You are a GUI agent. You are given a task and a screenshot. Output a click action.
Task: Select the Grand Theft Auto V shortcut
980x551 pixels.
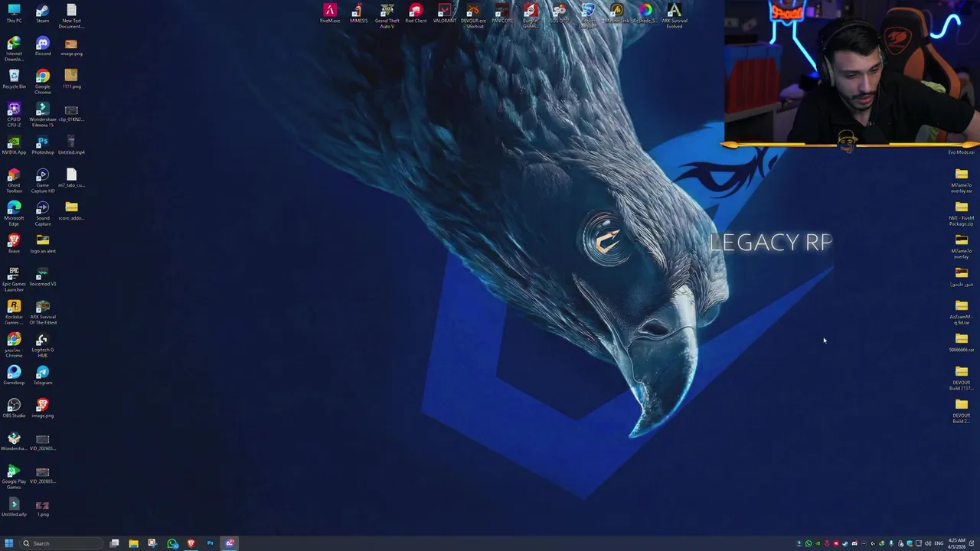tap(387, 15)
